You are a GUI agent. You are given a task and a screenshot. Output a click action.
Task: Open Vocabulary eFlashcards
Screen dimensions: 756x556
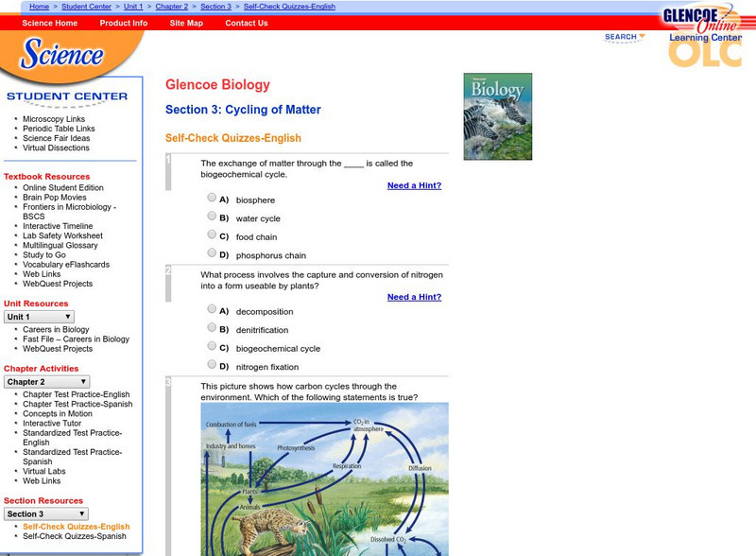(66, 265)
